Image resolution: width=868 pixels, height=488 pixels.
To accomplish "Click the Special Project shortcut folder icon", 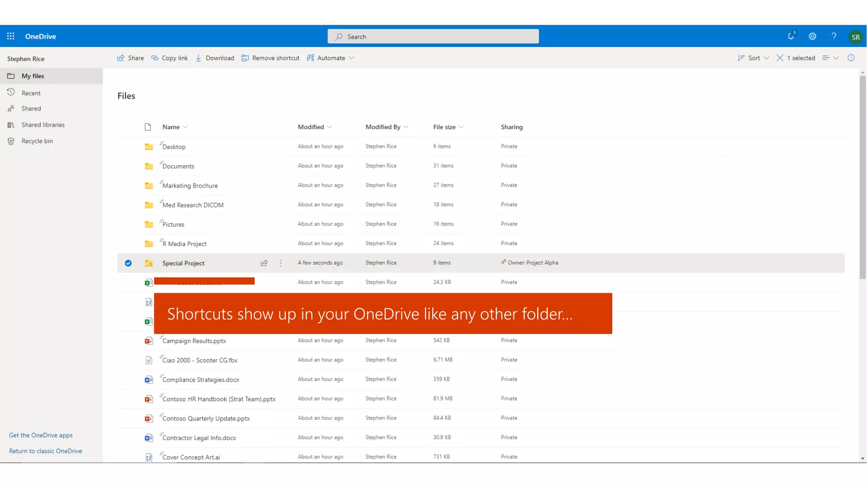I will coord(149,263).
